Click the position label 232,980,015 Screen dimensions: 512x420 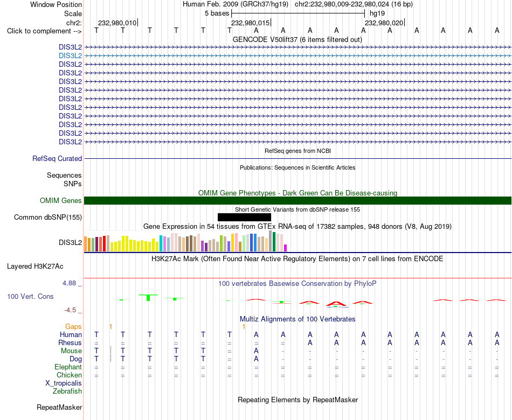(251, 23)
